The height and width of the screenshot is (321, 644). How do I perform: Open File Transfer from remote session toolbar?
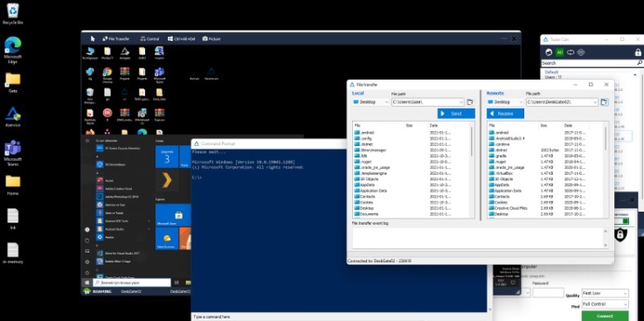pyautogui.click(x=116, y=38)
